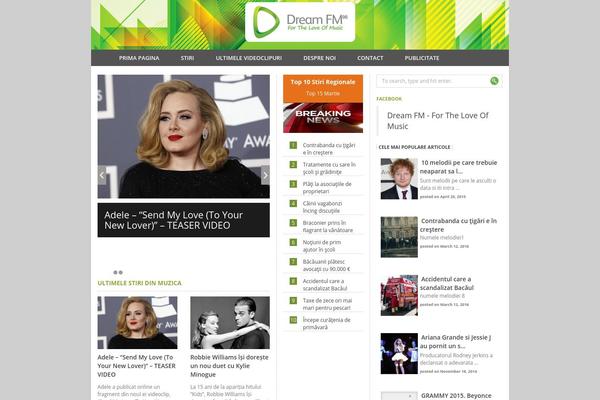Image resolution: width=600 pixels, height=400 pixels.
Task: Click rank number 5 green badge
Action: coord(293,223)
